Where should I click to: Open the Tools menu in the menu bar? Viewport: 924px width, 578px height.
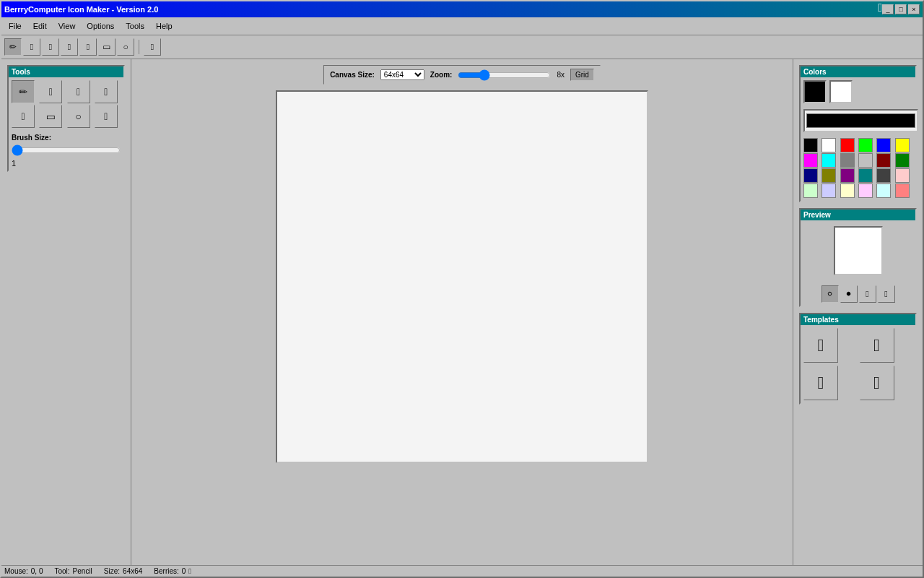(x=135, y=26)
